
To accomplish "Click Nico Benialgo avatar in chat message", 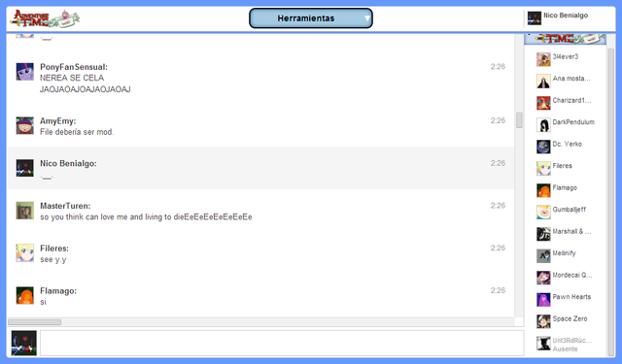I will 24,168.
